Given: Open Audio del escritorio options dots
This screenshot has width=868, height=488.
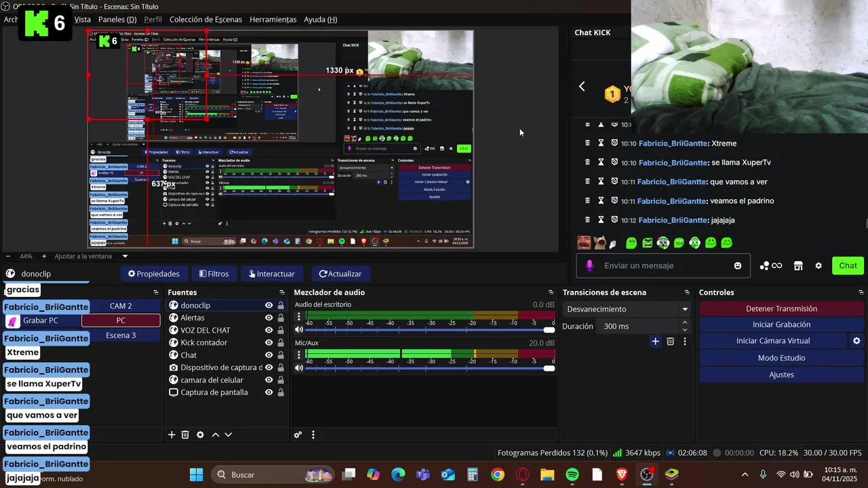Looking at the screenshot, I should (x=298, y=317).
